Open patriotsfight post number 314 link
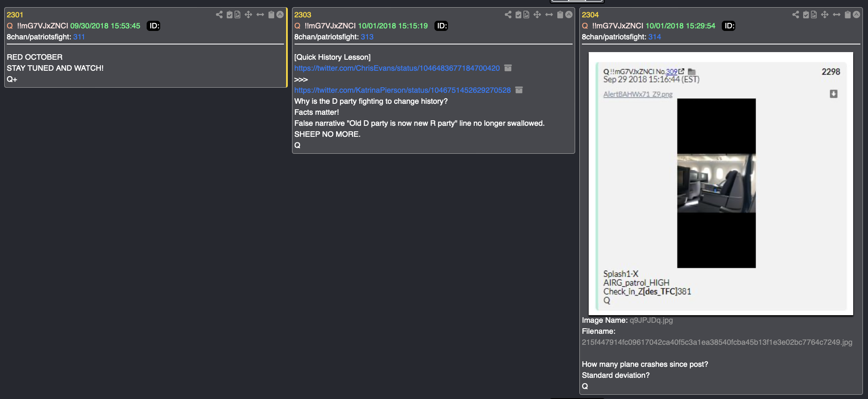The width and height of the screenshot is (868, 399). (x=654, y=37)
